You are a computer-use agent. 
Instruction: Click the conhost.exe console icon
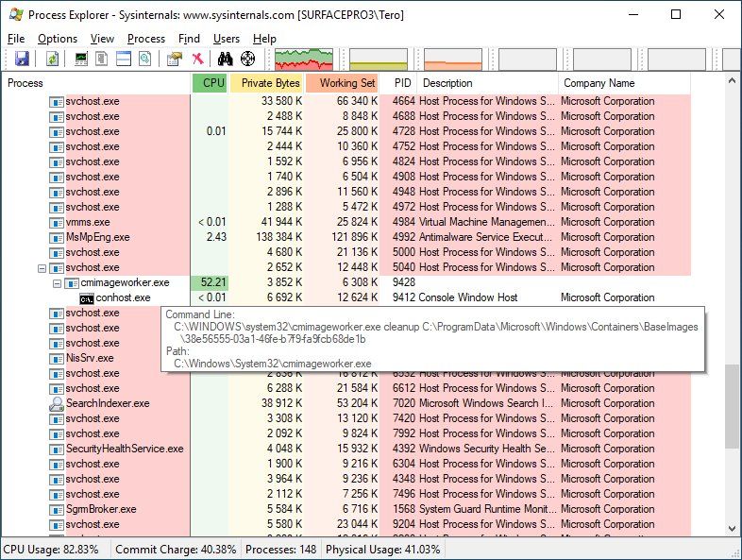pos(87,298)
